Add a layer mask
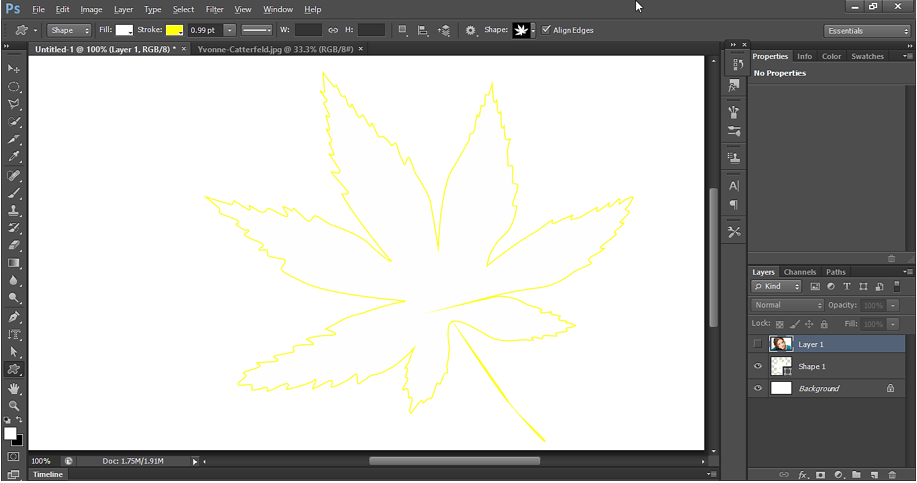917x483 pixels. point(821,475)
